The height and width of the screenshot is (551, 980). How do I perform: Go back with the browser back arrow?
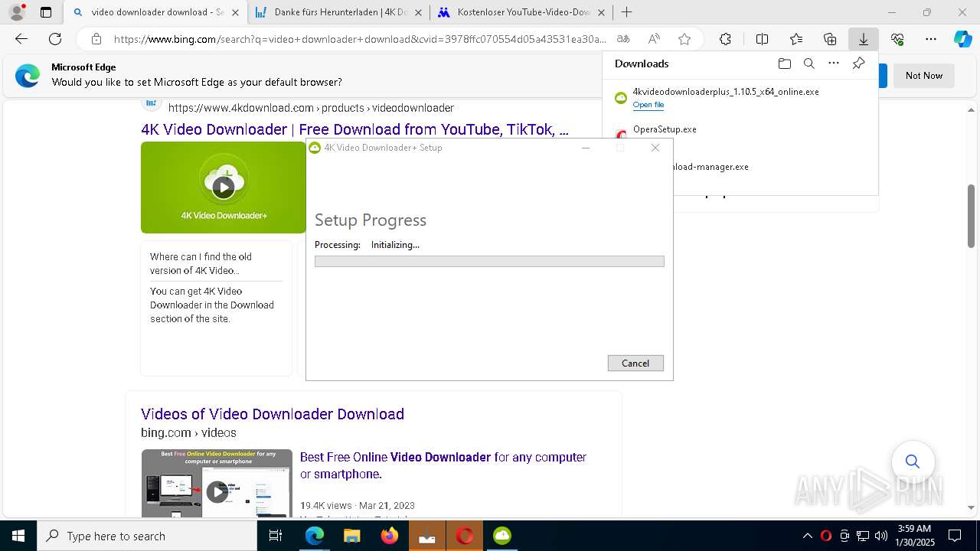tap(21, 39)
